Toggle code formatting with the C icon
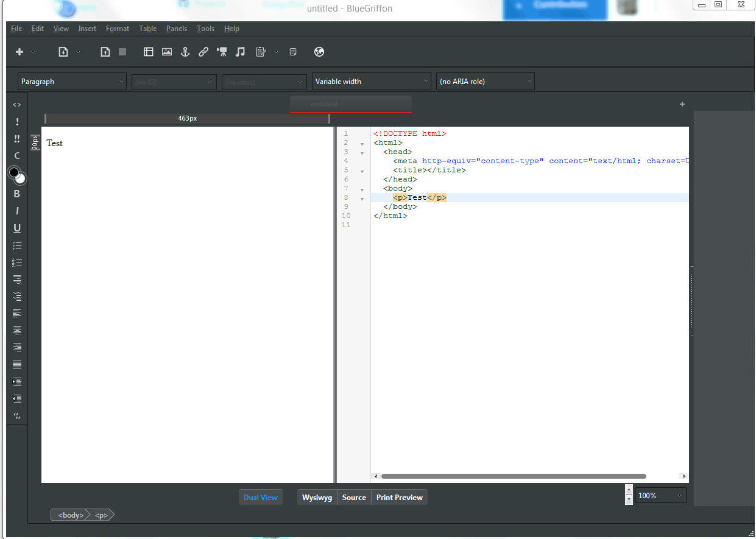Screen dimensions: 756x539 (x=17, y=156)
